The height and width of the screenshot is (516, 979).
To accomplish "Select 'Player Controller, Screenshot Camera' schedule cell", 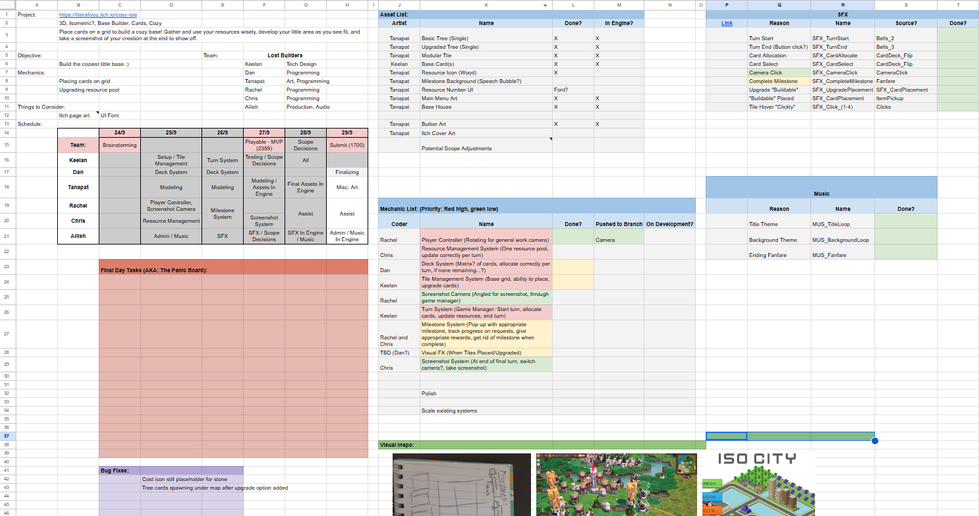I will [171, 206].
